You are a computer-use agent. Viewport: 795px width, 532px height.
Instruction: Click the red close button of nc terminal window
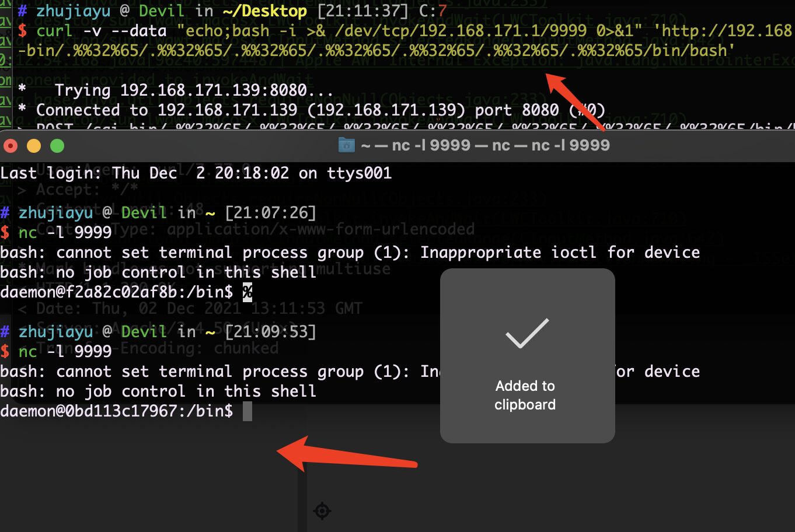pos(11,146)
